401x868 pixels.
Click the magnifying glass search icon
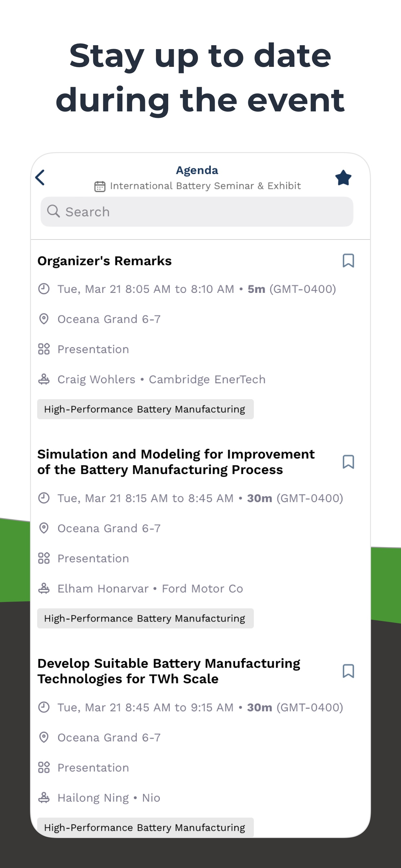[x=53, y=211]
